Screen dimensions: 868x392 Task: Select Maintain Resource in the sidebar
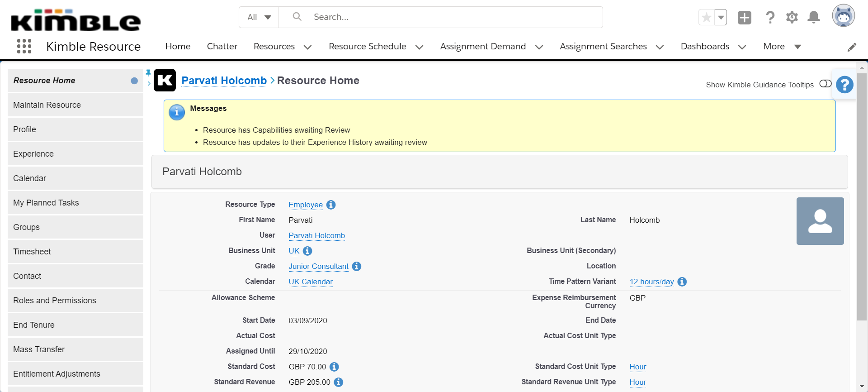point(75,105)
